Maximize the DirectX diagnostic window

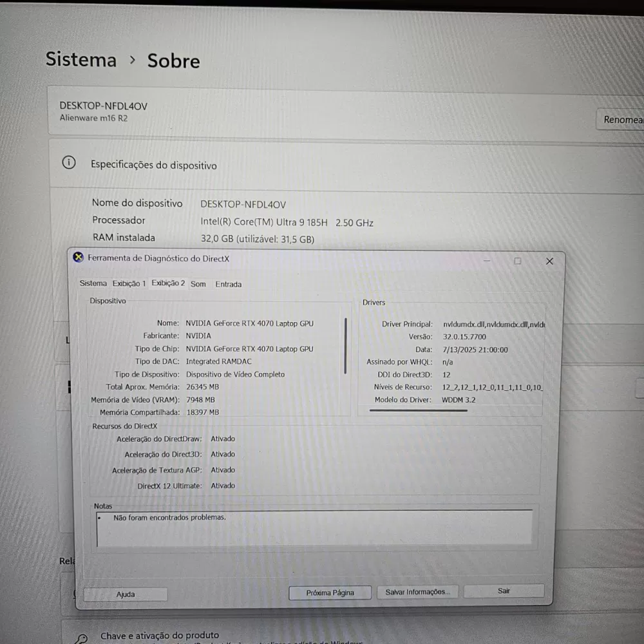[x=518, y=261]
